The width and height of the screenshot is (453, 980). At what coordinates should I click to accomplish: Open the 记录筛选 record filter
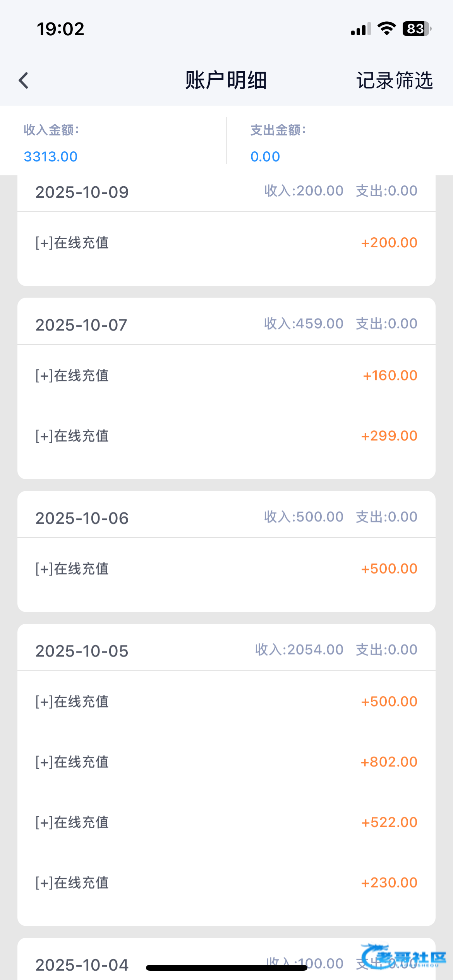[394, 81]
